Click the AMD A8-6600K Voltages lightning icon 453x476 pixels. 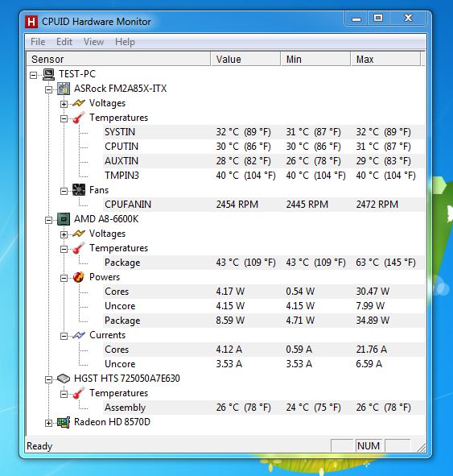79,234
